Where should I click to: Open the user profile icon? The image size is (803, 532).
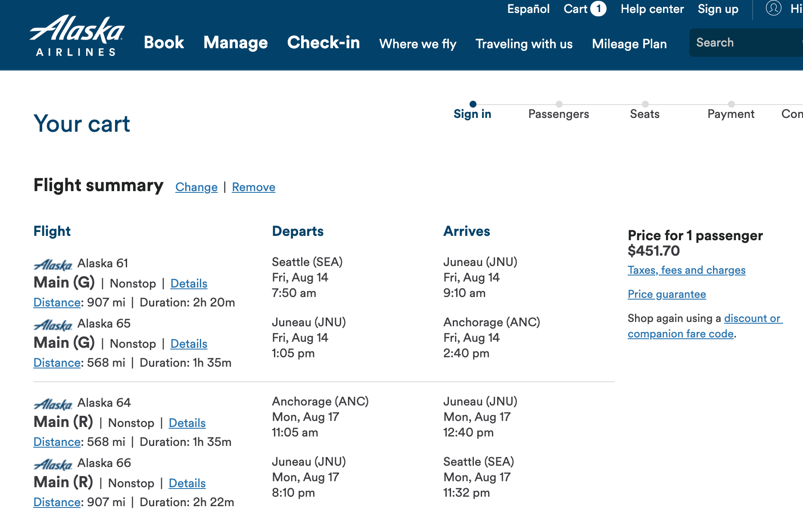[773, 8]
